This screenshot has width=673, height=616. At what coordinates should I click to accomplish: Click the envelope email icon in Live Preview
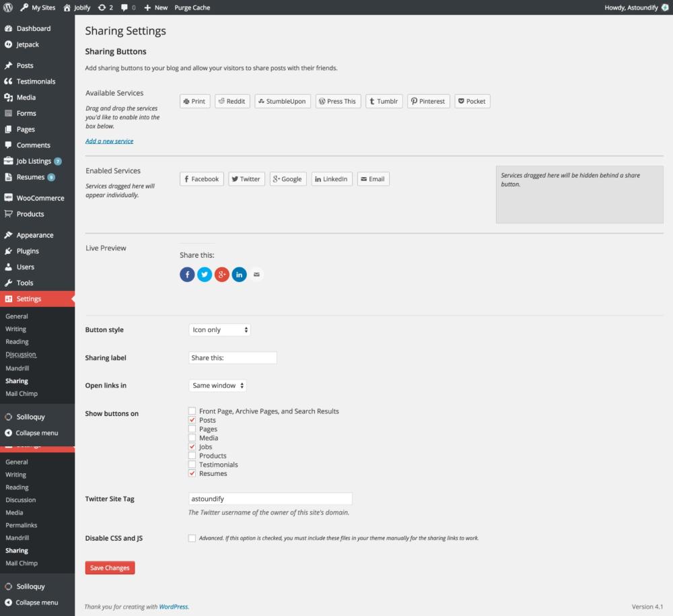coord(256,274)
